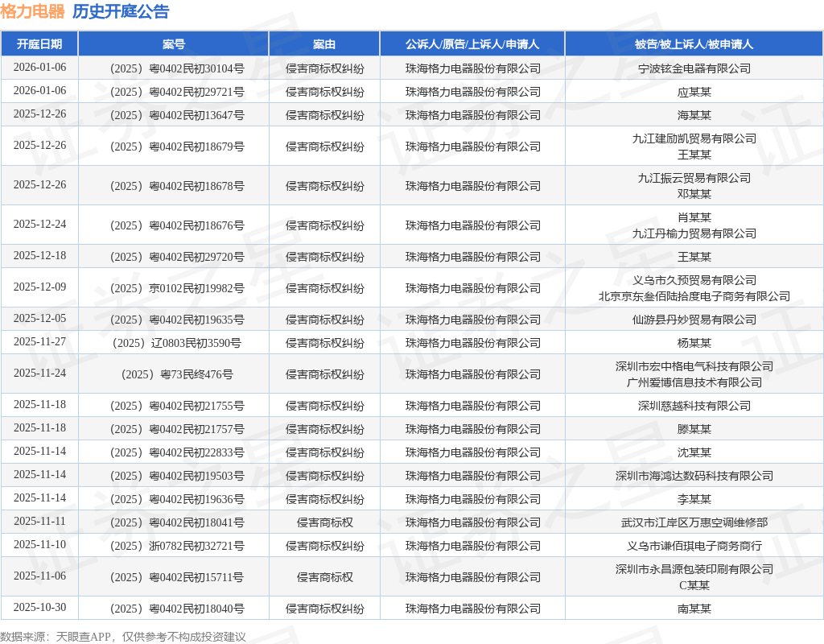Click case number 粤0402民初18041号
Image resolution: width=824 pixels, height=644 pixels.
(196, 522)
